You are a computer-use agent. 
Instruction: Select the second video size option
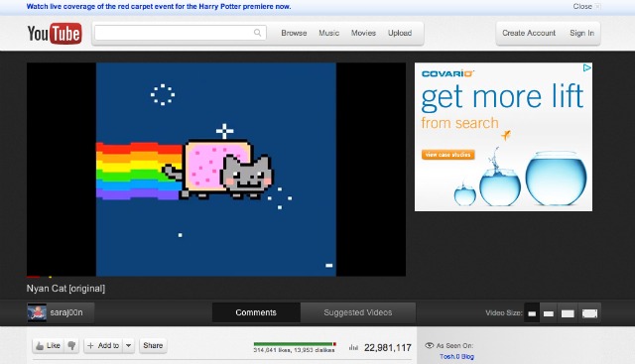[549, 313]
